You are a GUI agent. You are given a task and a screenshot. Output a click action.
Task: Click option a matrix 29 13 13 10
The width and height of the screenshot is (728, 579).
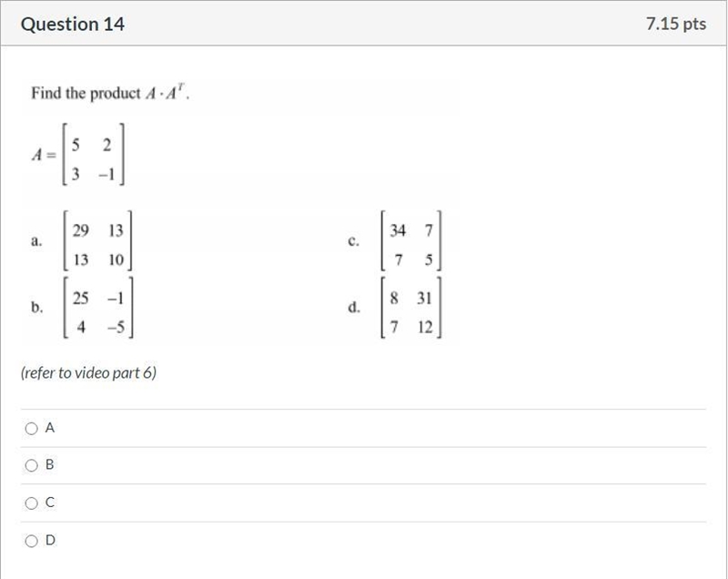pyautogui.click(x=98, y=240)
